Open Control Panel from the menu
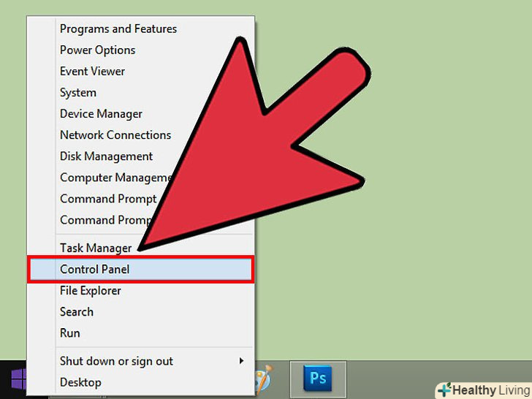532x399 pixels. 140,270
